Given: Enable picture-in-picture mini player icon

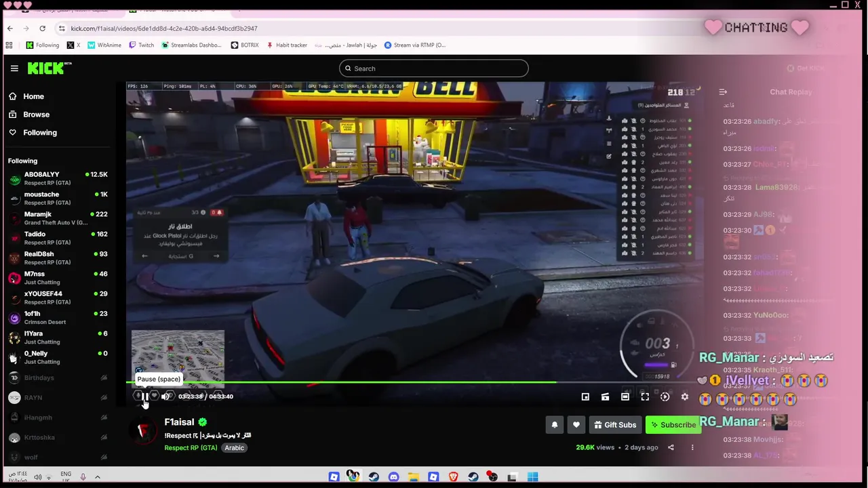Looking at the screenshot, I should point(585,396).
